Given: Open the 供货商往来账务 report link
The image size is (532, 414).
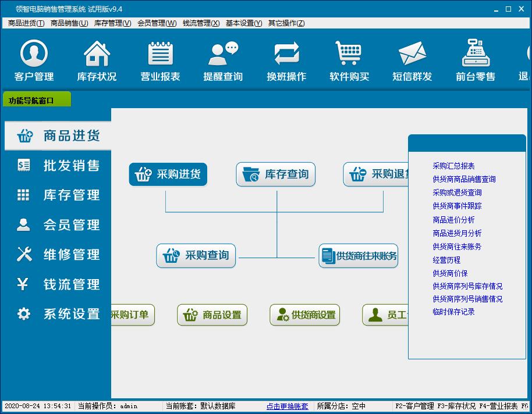Looking at the screenshot, I should (457, 247).
